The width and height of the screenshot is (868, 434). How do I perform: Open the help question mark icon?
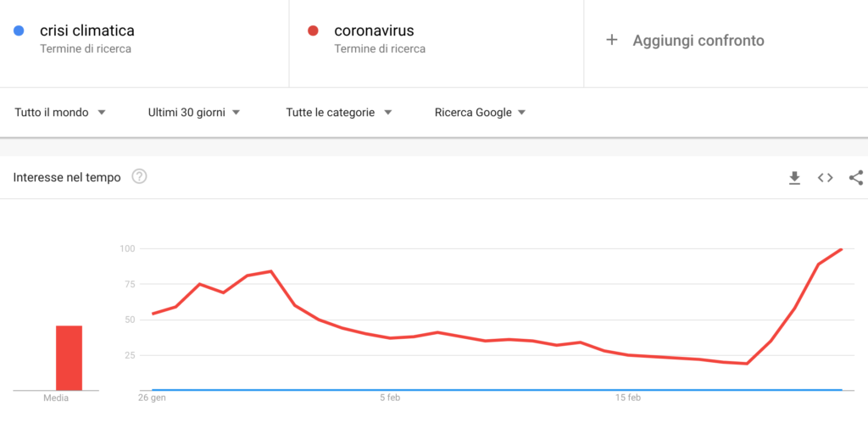click(x=140, y=177)
